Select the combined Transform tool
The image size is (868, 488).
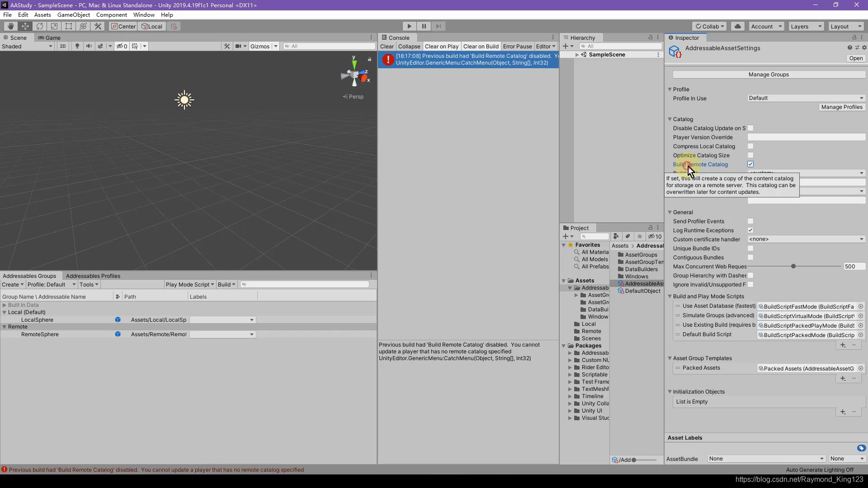pos(83,26)
